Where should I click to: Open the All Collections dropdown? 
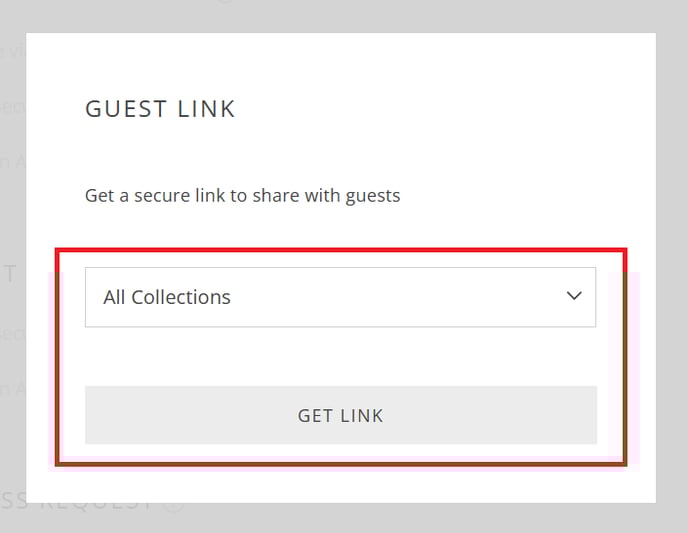point(340,297)
